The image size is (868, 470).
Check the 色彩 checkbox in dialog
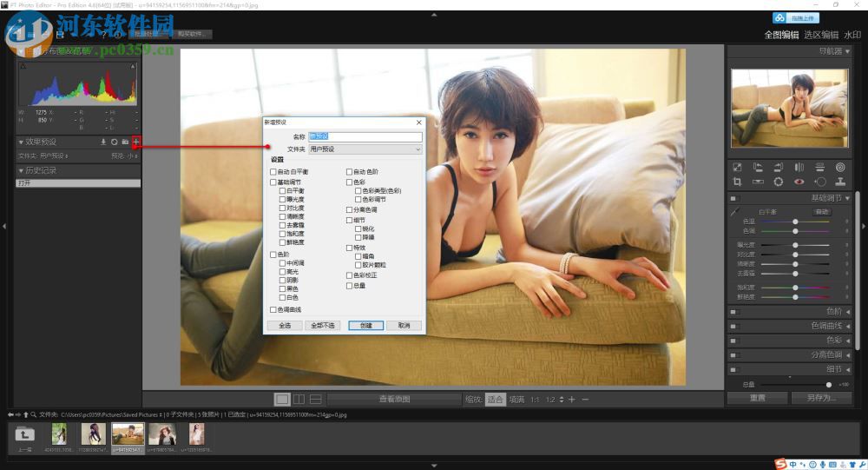click(349, 182)
